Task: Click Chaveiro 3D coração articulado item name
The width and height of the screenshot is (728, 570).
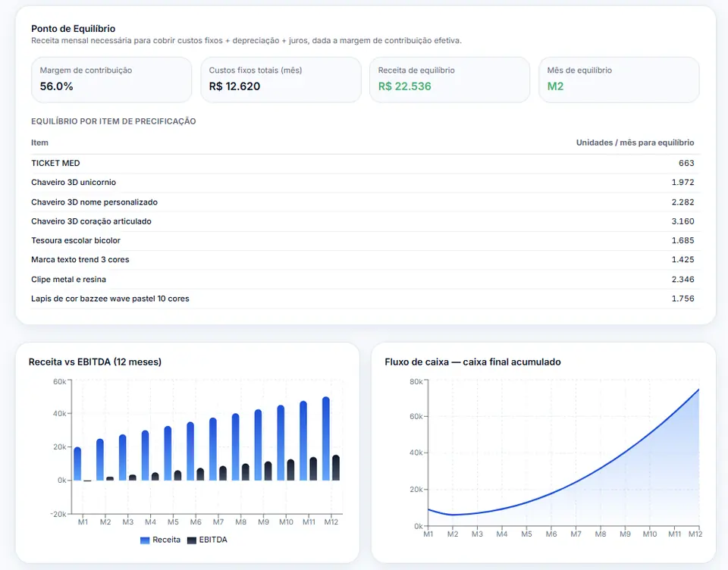Action: coord(91,221)
